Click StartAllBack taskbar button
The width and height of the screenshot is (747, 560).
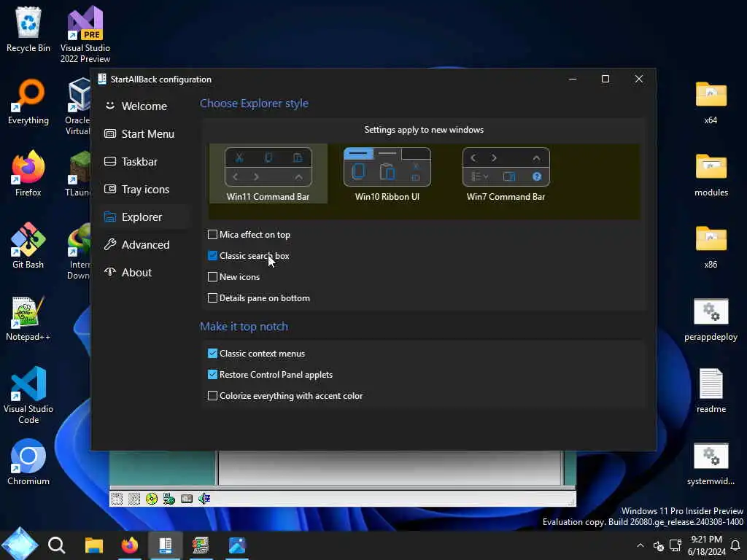[x=166, y=545]
